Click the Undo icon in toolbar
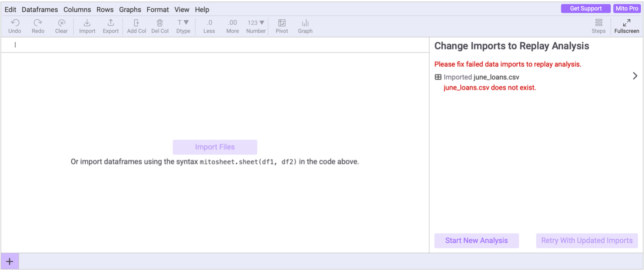This screenshot has height=272, width=644. 15,23
